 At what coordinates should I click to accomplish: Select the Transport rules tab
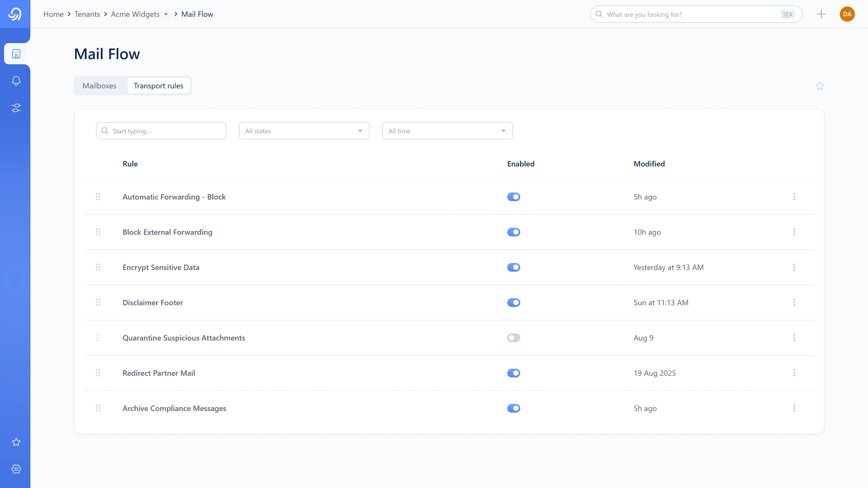[158, 86]
